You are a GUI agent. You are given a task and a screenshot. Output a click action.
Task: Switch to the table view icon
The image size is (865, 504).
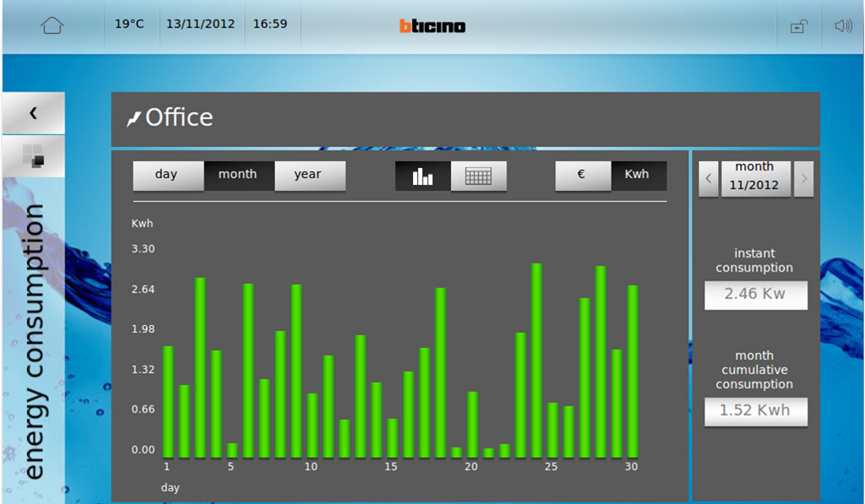coord(479,176)
